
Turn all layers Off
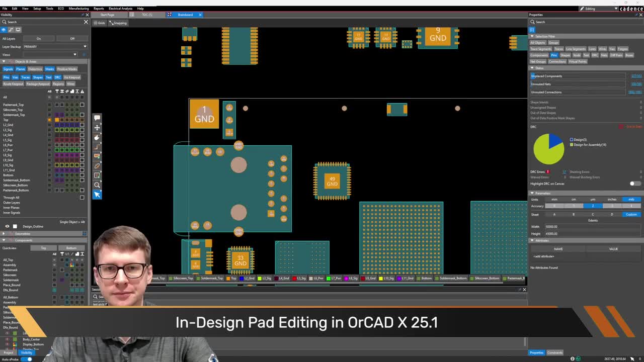click(x=72, y=39)
